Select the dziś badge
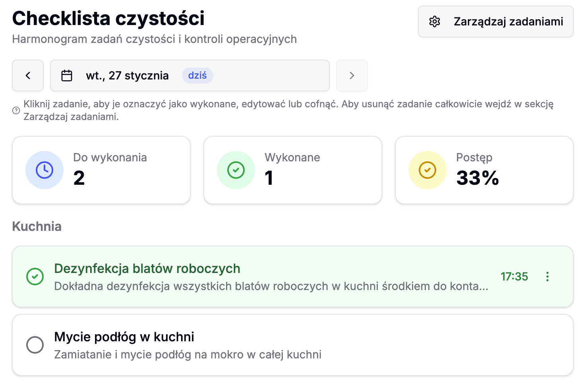The width and height of the screenshot is (588, 387). tap(197, 75)
